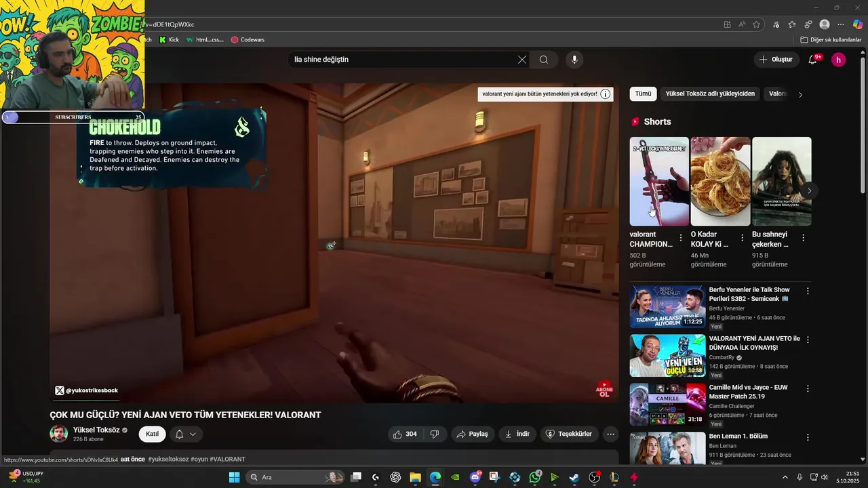Expand the notification bell dropdown for the channel

(186, 434)
